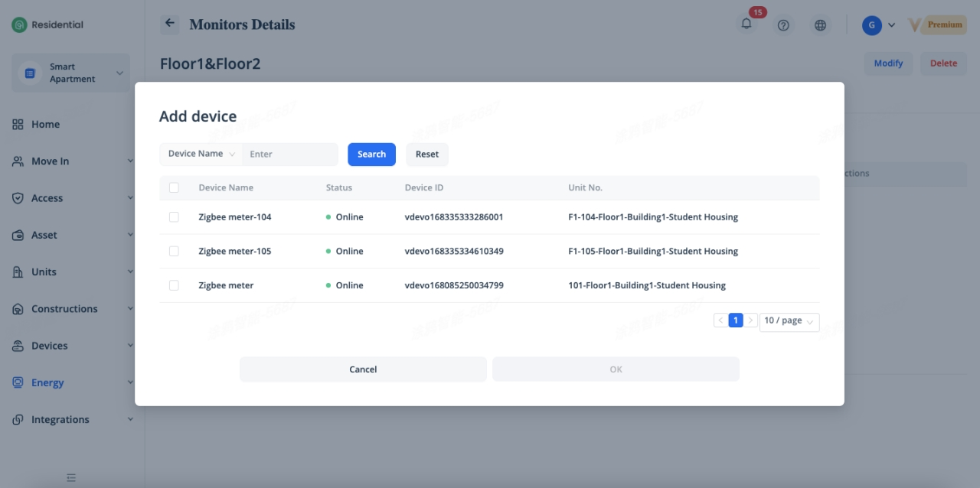The height and width of the screenshot is (488, 980).
Task: Click the Home sidebar icon
Action: (18, 124)
